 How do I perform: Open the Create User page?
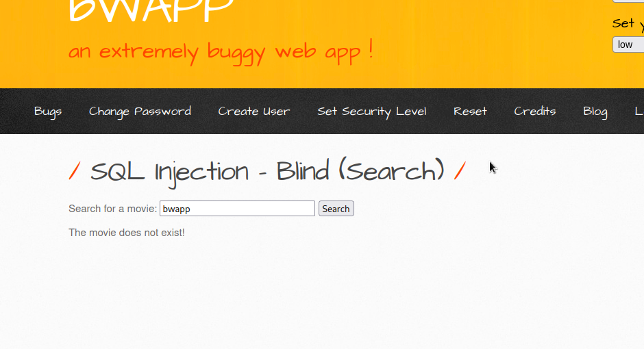[x=253, y=111]
